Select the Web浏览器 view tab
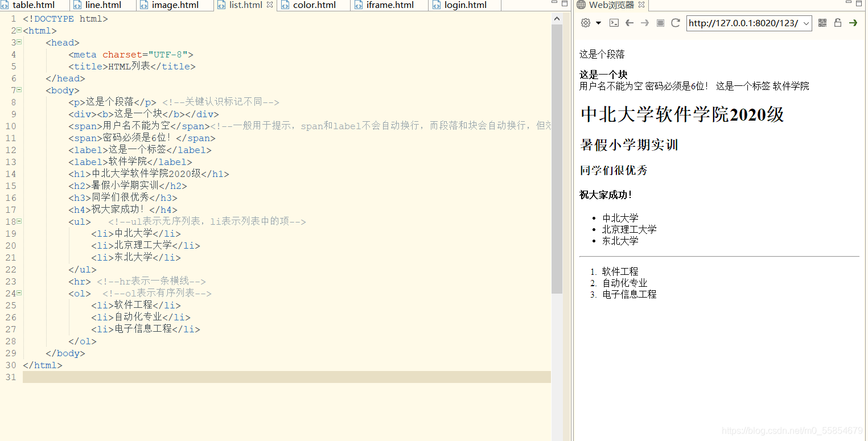This screenshot has height=441, width=868. (611, 5)
